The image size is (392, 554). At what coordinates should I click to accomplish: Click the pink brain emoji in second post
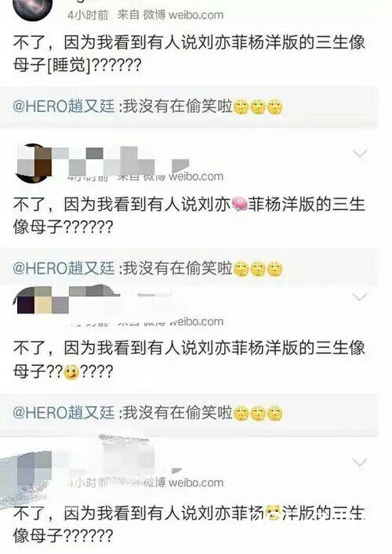coord(239,205)
